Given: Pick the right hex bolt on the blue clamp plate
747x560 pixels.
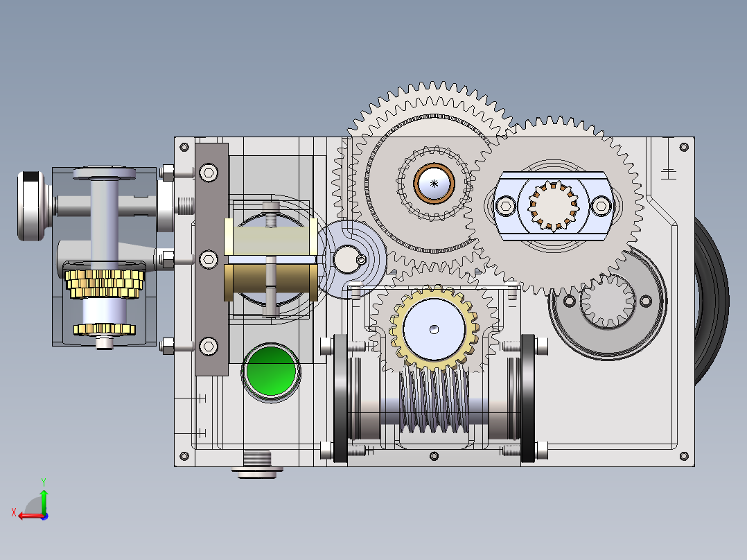Looking at the screenshot, I should tap(601, 207).
